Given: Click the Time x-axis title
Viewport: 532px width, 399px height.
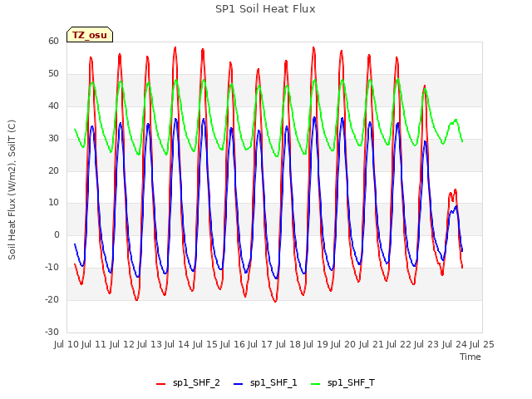Looking at the screenshot, I should [470, 357].
